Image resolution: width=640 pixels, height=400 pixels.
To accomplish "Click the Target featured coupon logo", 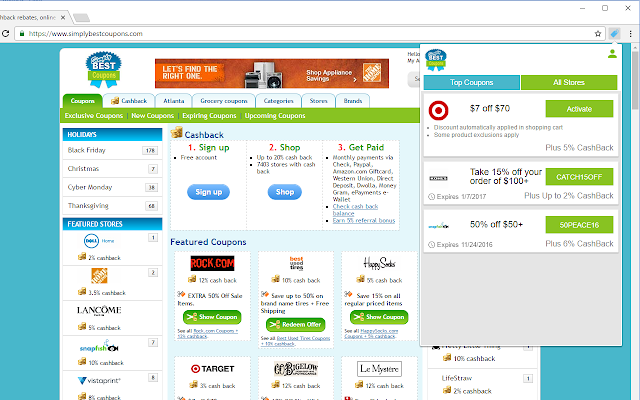I will coord(213,369).
